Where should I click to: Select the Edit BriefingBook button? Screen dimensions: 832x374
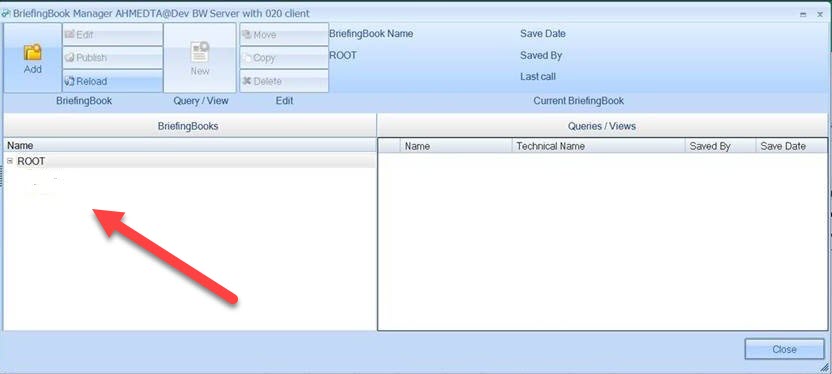point(112,34)
